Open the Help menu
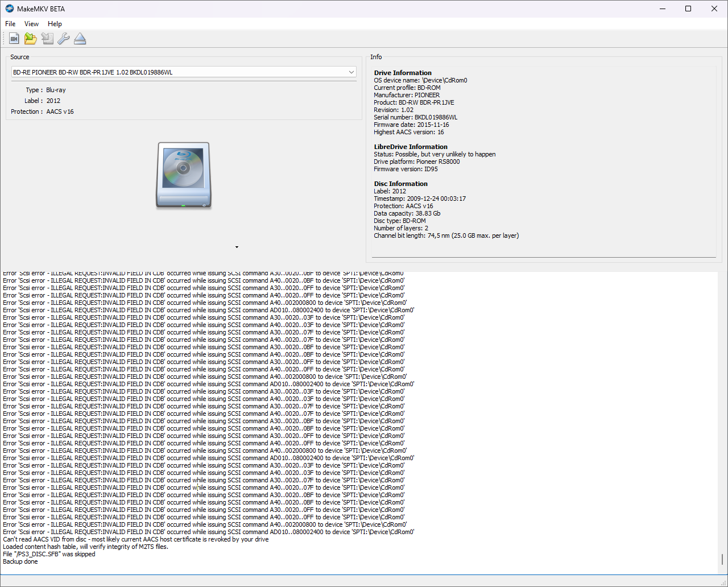 click(x=55, y=23)
